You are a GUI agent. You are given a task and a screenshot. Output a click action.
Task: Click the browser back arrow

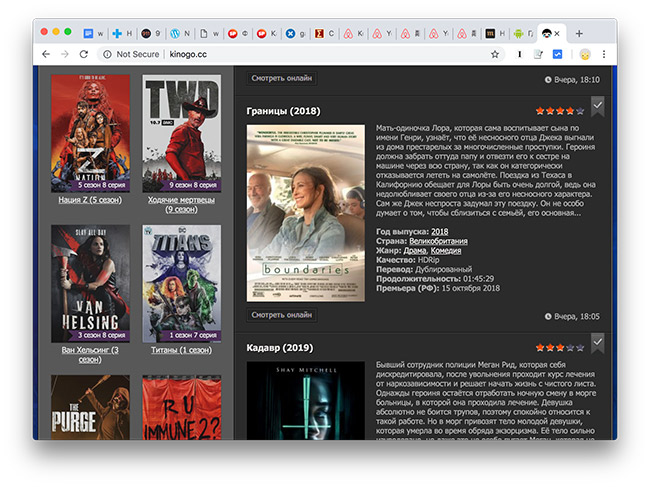coord(45,54)
